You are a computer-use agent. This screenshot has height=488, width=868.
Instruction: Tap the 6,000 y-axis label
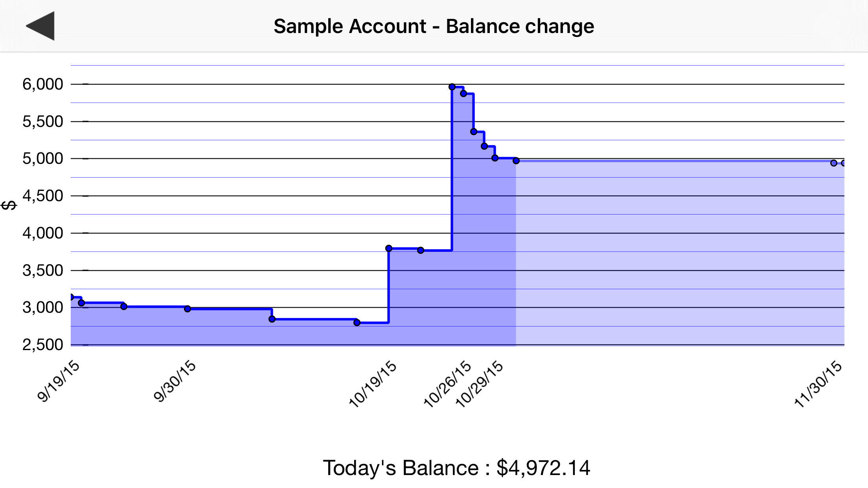coord(42,84)
